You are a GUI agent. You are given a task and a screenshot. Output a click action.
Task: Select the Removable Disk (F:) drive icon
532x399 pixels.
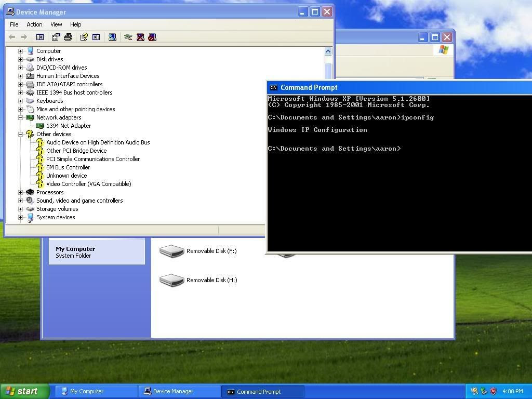coord(171,251)
